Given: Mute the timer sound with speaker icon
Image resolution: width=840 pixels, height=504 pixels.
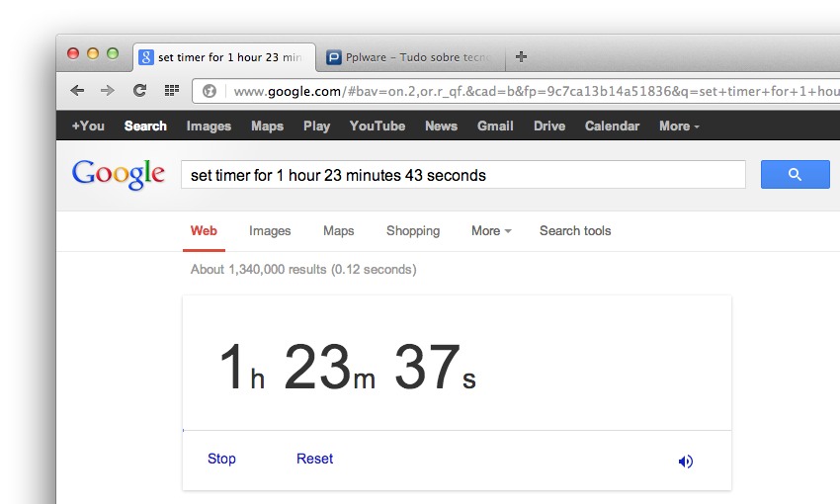Looking at the screenshot, I should (x=686, y=462).
